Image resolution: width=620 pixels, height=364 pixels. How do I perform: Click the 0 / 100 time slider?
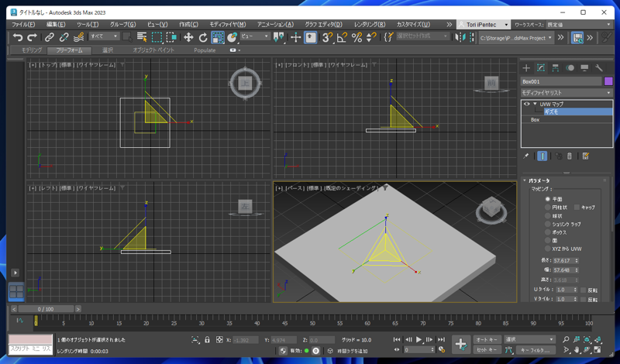click(46, 309)
